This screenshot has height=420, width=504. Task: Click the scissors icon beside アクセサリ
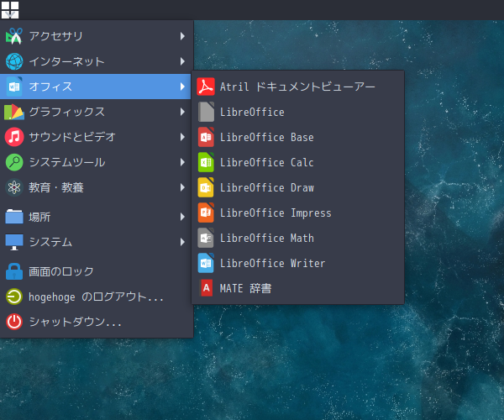coord(14,36)
